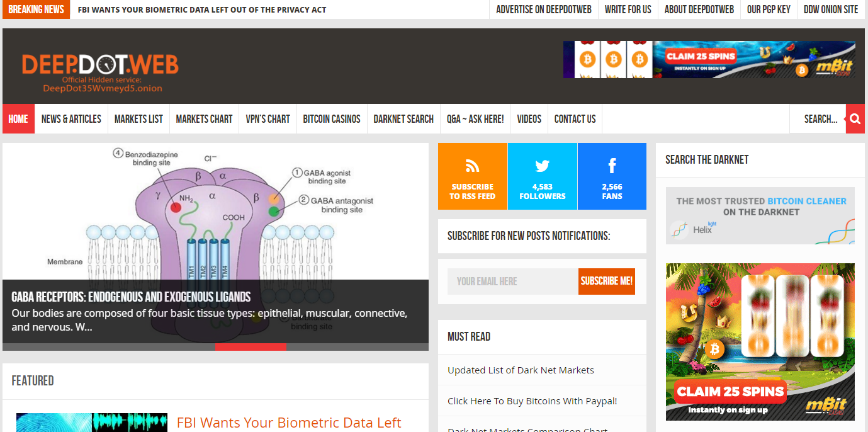Go to News & Articles section

[71, 119]
